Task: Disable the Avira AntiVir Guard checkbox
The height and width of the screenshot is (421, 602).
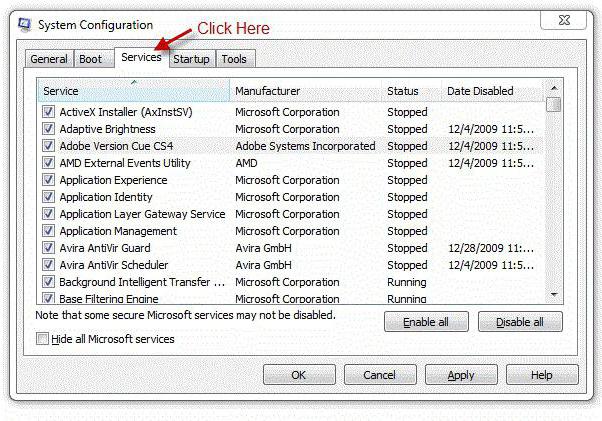Action: (x=48, y=248)
